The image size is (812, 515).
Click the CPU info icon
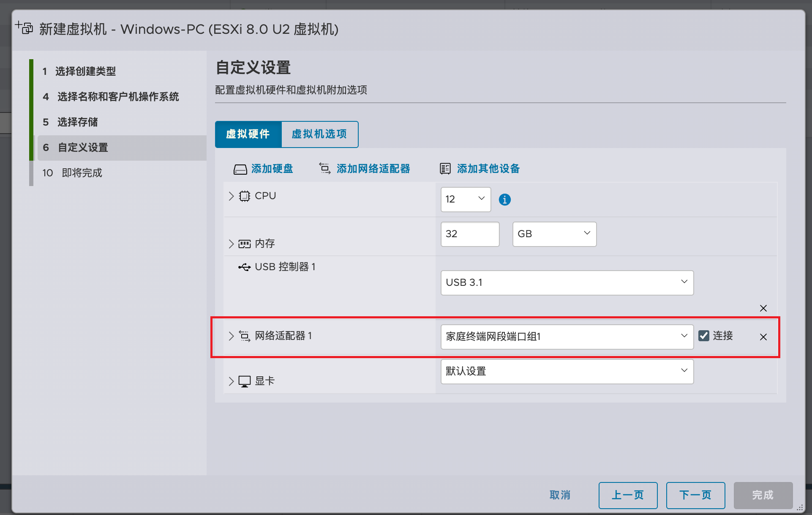pyautogui.click(x=504, y=200)
